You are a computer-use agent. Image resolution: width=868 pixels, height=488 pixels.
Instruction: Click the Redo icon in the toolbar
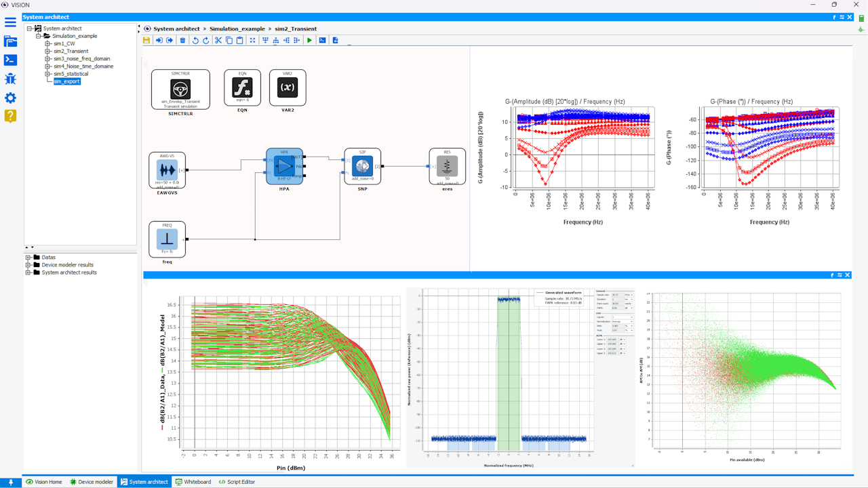pos(205,40)
